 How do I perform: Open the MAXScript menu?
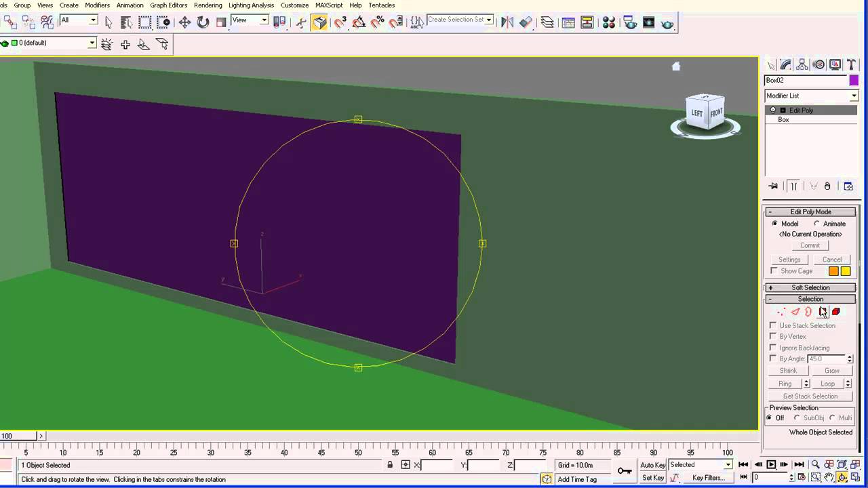(329, 5)
